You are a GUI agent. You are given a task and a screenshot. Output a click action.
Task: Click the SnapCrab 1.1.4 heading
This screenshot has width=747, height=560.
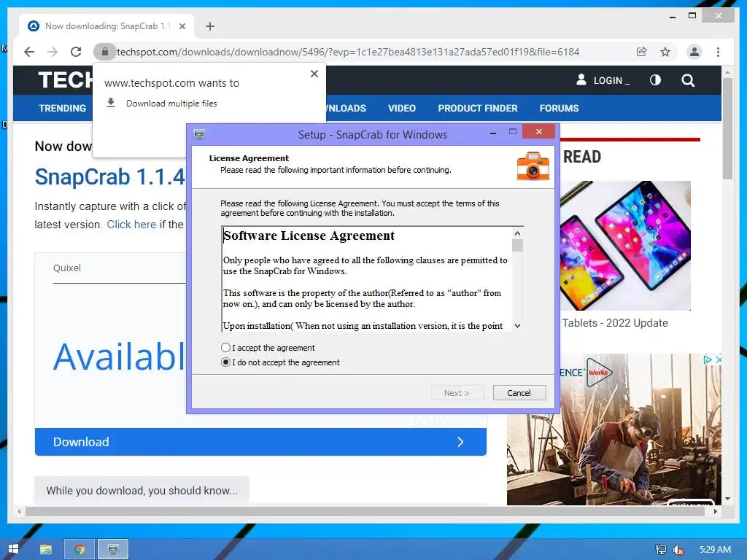[x=109, y=176]
